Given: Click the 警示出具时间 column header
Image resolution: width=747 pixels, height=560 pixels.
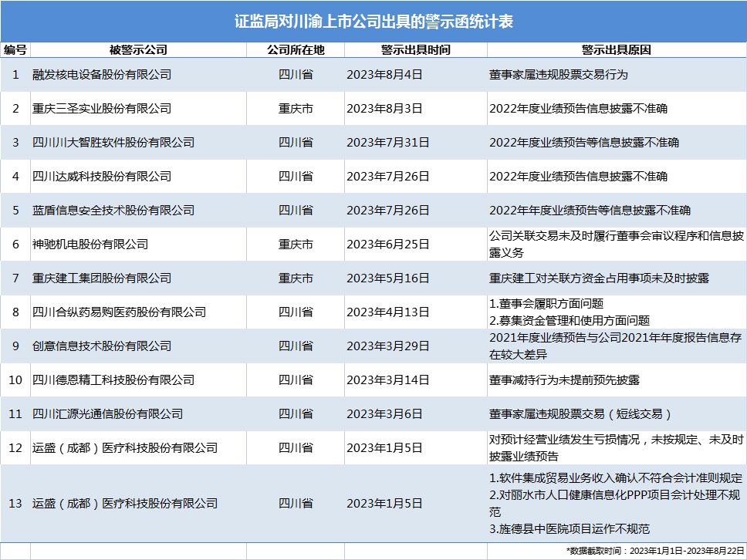Looking at the screenshot, I should 415,50.
